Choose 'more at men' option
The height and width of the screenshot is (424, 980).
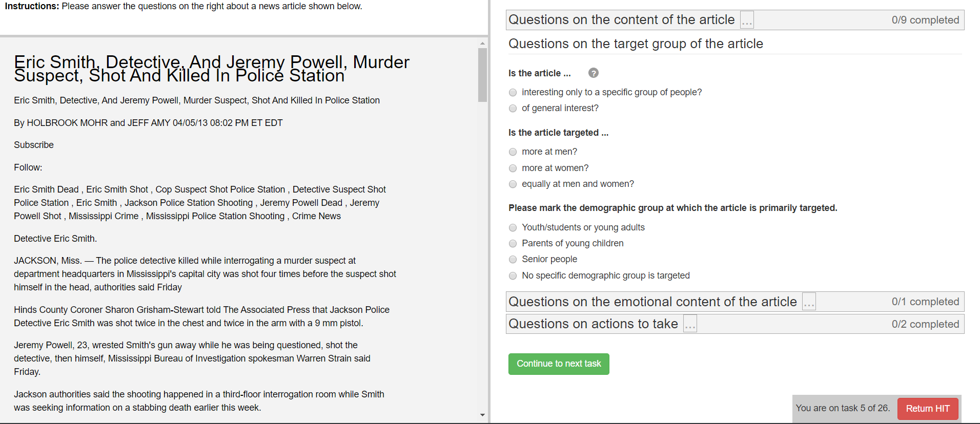point(513,152)
